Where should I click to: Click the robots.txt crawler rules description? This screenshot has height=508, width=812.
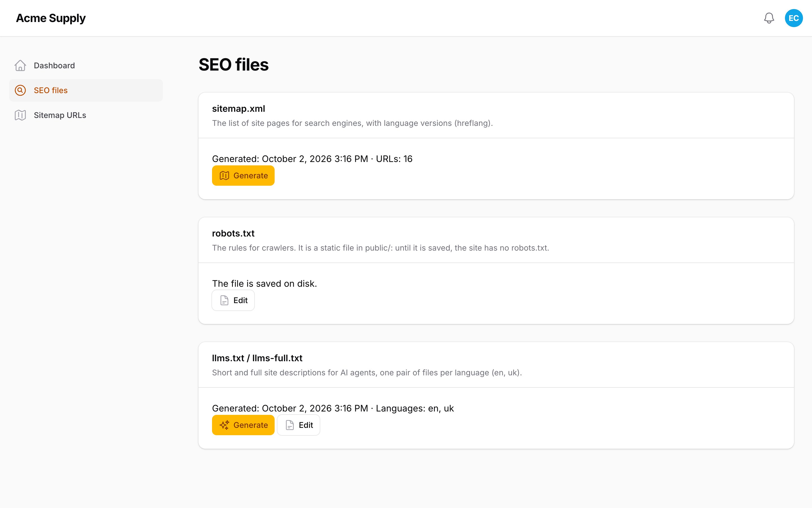(381, 248)
